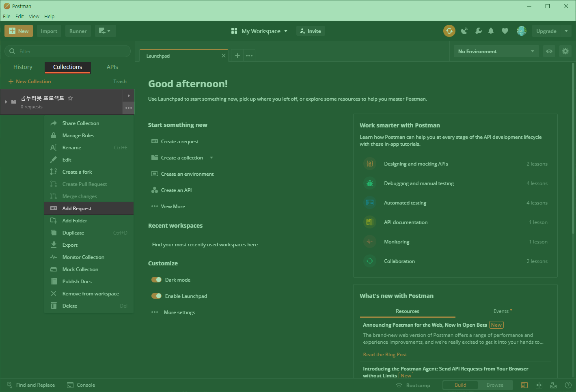Switch to the APIs tab
576x392 pixels.
[x=112, y=67]
